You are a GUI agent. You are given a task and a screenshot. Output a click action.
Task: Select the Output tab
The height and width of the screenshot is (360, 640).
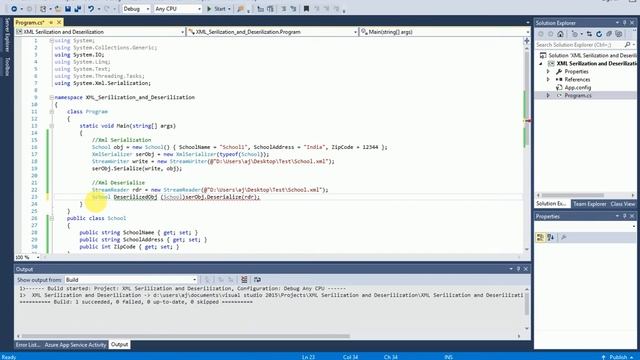(x=119, y=345)
